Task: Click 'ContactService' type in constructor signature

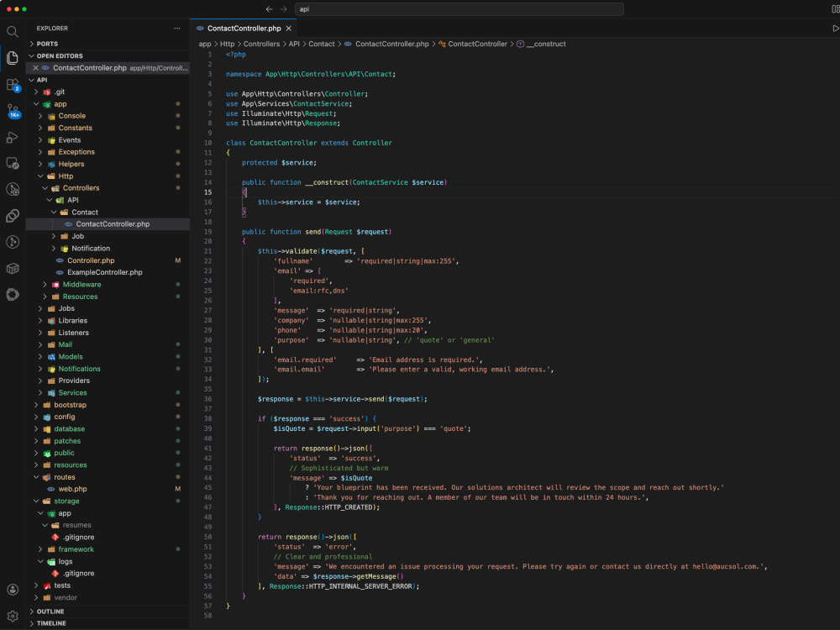Action: [x=380, y=182]
